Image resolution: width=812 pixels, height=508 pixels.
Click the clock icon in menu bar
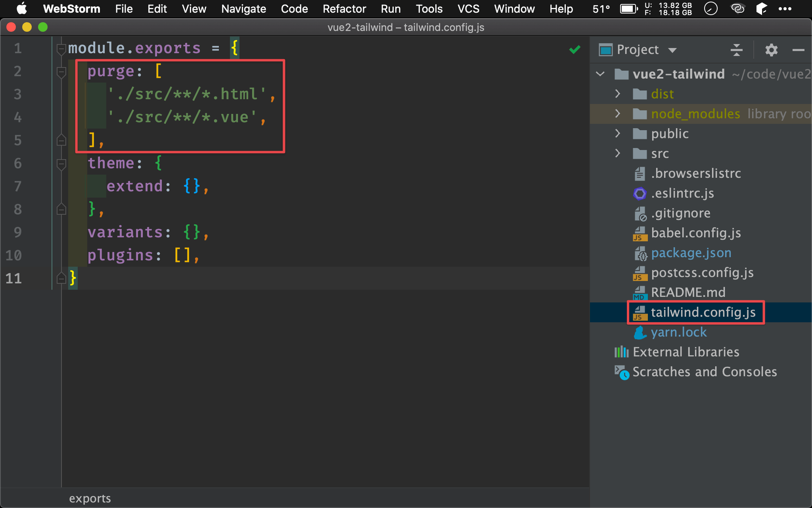pos(710,8)
